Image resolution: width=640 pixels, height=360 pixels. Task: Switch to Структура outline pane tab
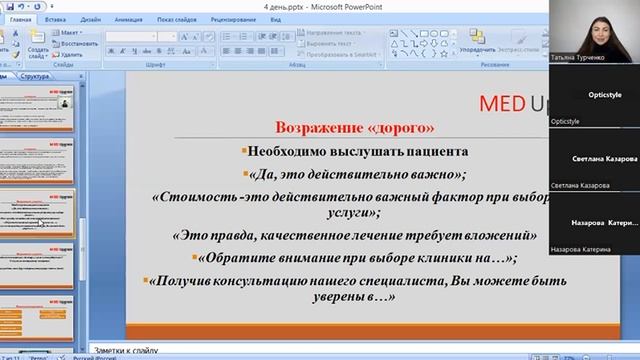click(35, 76)
